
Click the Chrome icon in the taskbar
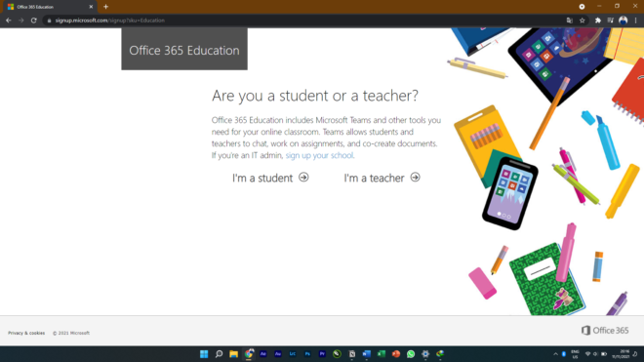click(x=249, y=354)
